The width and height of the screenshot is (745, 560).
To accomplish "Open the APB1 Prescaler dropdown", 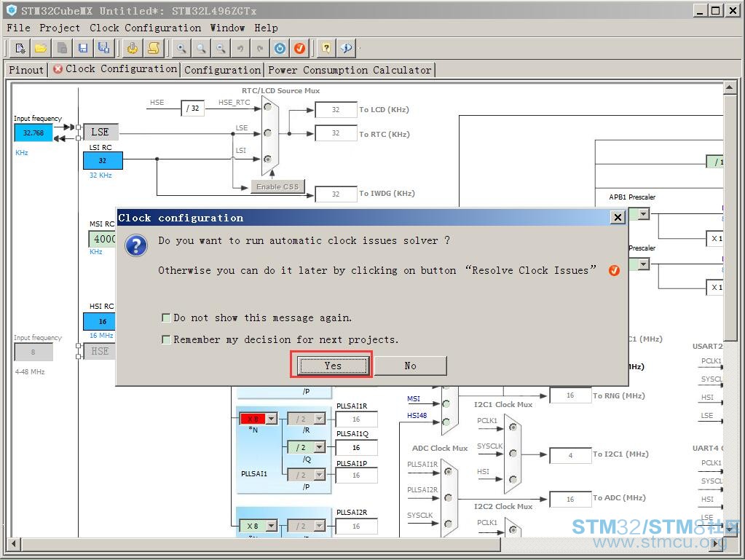I will coord(643,214).
